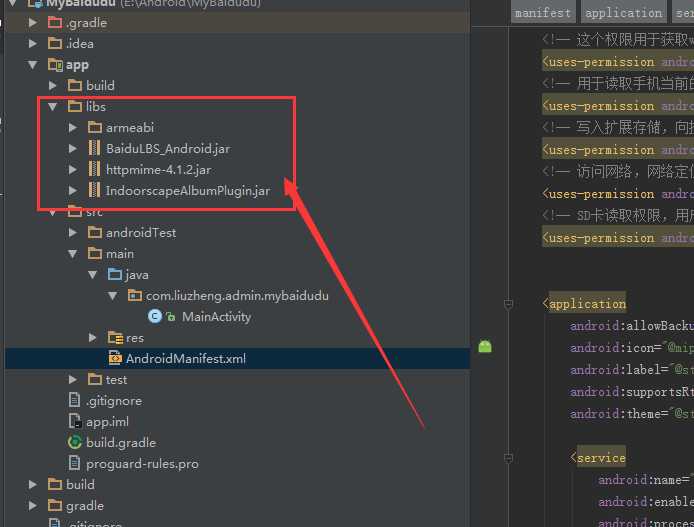Select proguard-rules.pro file
Viewport: 694px width, 527px height.
point(142,464)
